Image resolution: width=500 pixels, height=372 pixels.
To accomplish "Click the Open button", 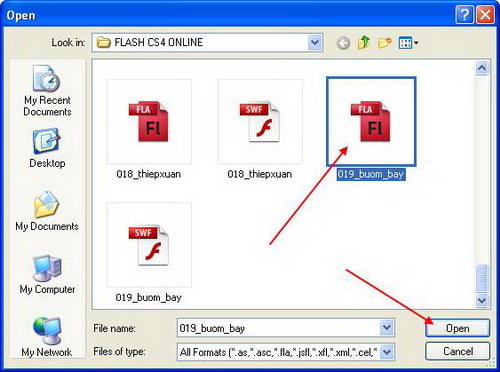I will point(458,328).
